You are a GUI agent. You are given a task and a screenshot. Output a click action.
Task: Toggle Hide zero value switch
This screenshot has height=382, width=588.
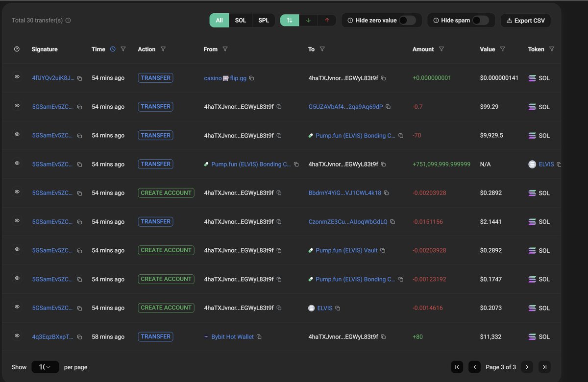(407, 20)
